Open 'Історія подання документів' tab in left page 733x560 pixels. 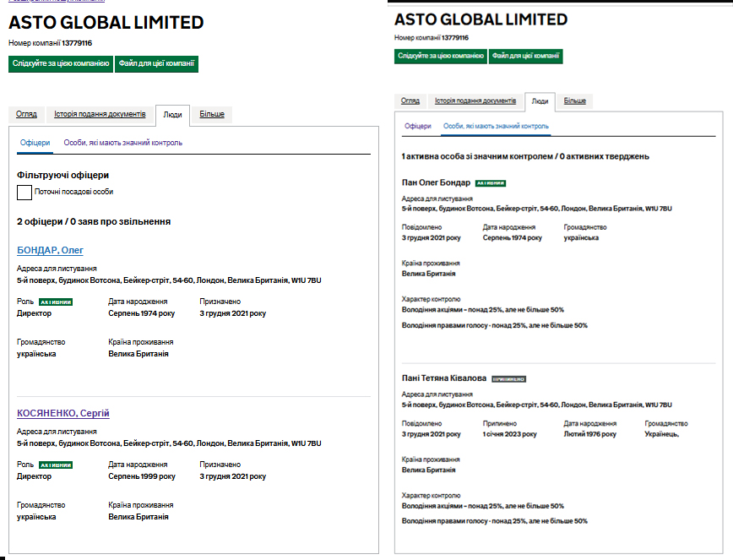coord(100,114)
